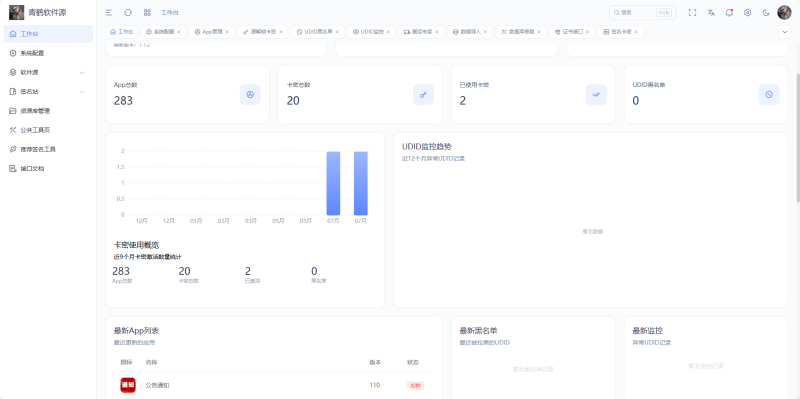
Task: Close the App管理 tab
Action: tap(227, 32)
